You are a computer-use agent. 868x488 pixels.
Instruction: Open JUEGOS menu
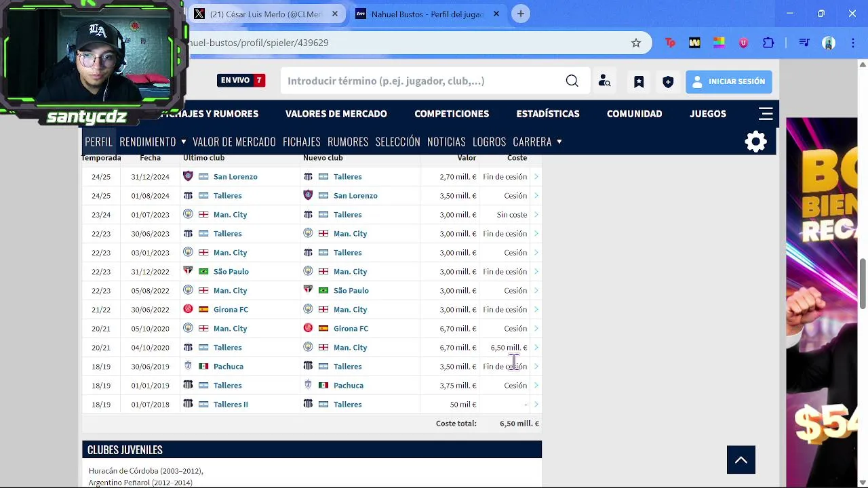click(x=708, y=114)
